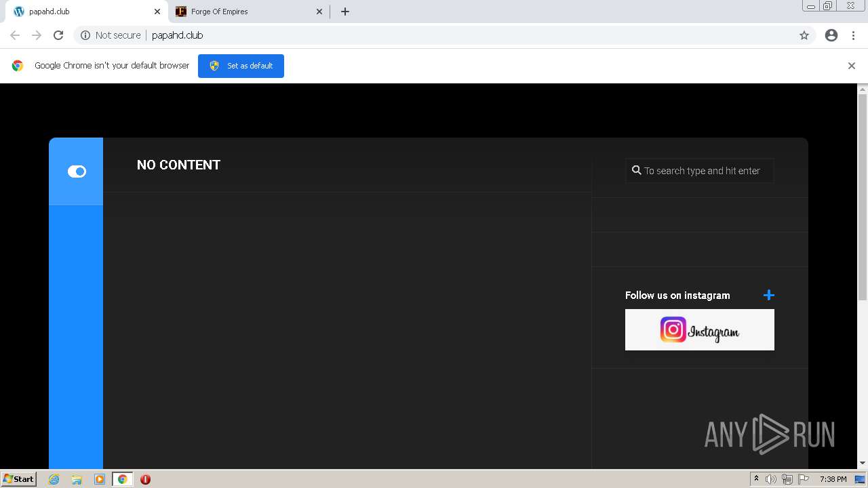Open the network tray icon
The height and width of the screenshot is (488, 868).
point(787,479)
